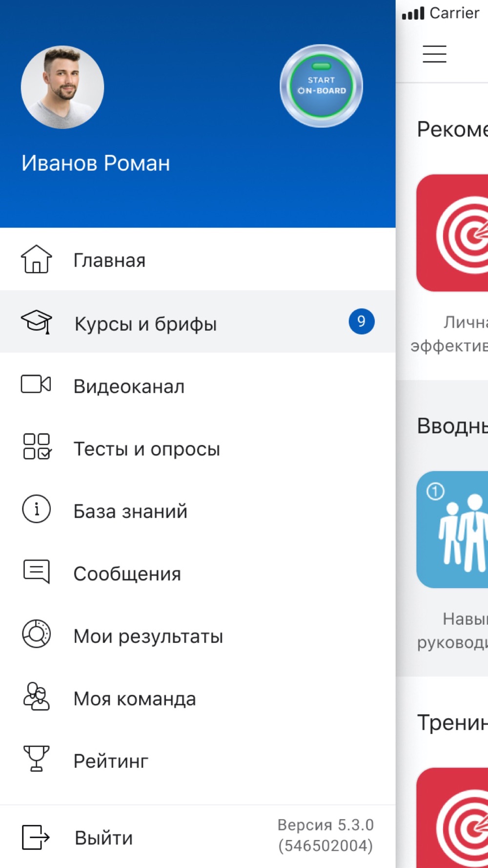
Task: Go to Тесты и опросы section
Action: click(x=146, y=449)
